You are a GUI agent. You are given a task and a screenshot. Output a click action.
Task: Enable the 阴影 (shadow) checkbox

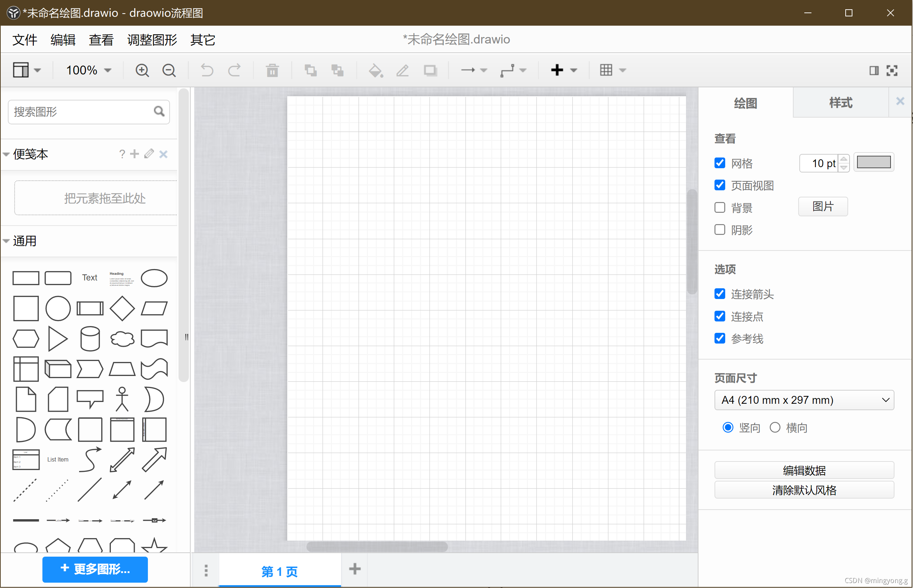(x=719, y=229)
